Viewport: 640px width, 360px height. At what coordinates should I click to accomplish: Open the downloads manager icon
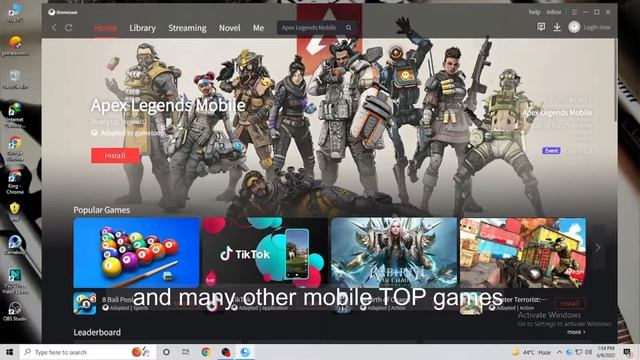pos(557,27)
